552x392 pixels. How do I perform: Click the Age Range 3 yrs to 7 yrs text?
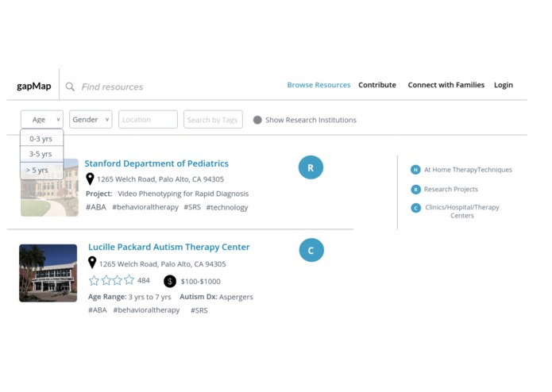click(129, 297)
